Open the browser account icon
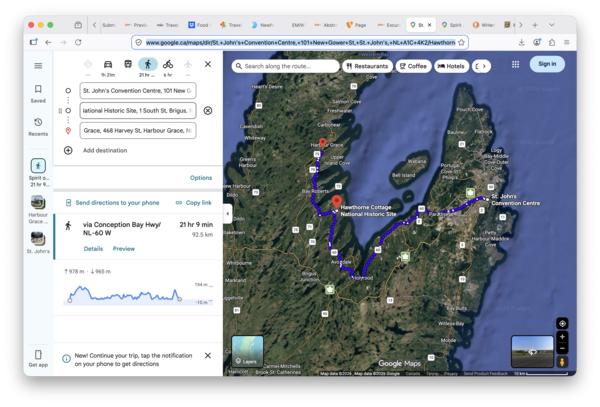Image resolution: width=600 pixels, height=407 pixels. tap(537, 42)
